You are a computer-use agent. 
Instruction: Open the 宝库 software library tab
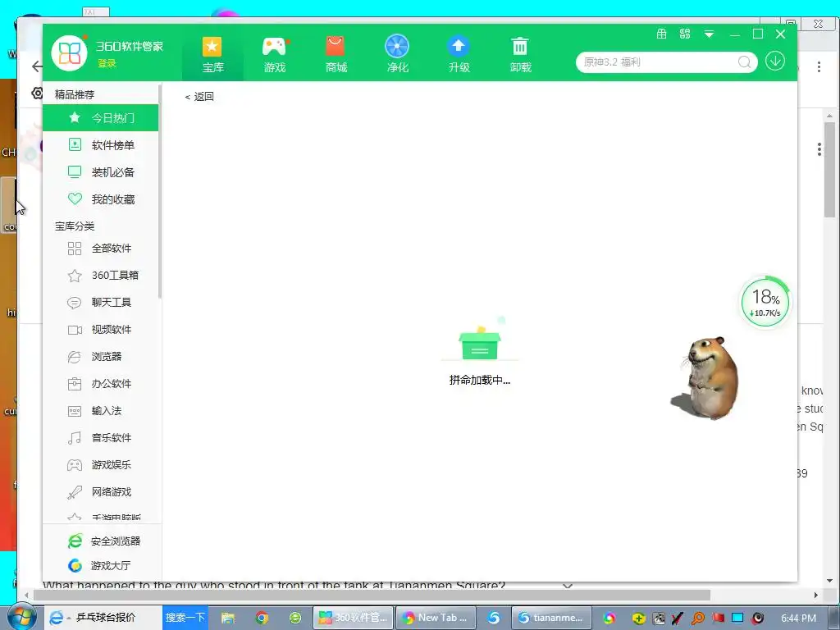(212, 55)
